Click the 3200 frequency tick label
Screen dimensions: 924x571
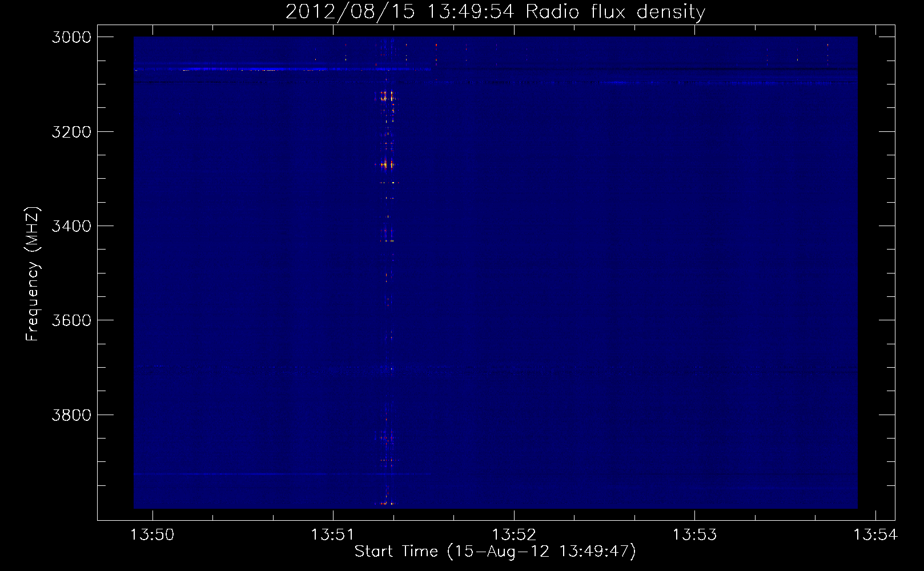(71, 132)
